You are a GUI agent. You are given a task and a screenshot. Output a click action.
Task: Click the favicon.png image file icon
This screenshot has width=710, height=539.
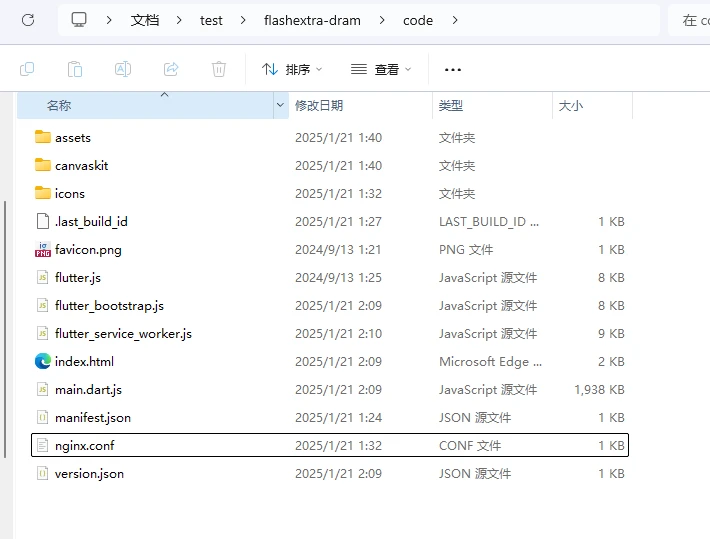(43, 249)
